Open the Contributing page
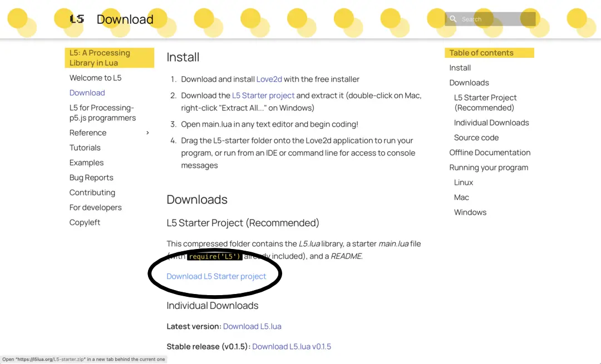This screenshot has width=601, height=364. (x=92, y=192)
